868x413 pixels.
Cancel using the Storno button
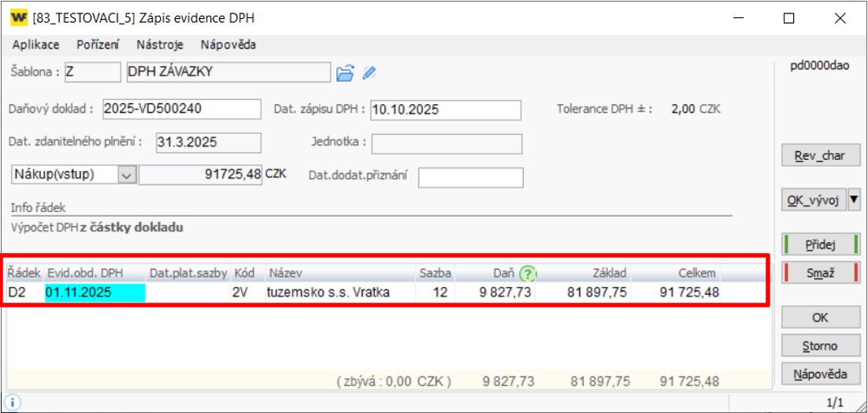point(820,345)
